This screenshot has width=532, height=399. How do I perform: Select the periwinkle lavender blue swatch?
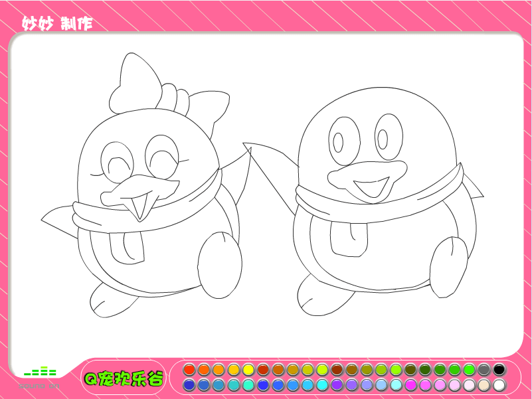pyautogui.click(x=366, y=385)
